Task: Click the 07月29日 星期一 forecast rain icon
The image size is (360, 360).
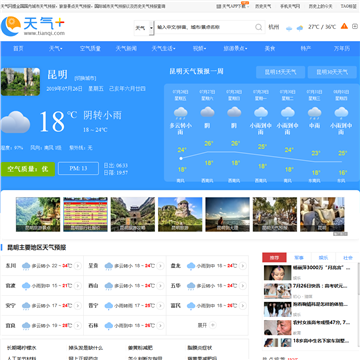Action: (261, 113)
